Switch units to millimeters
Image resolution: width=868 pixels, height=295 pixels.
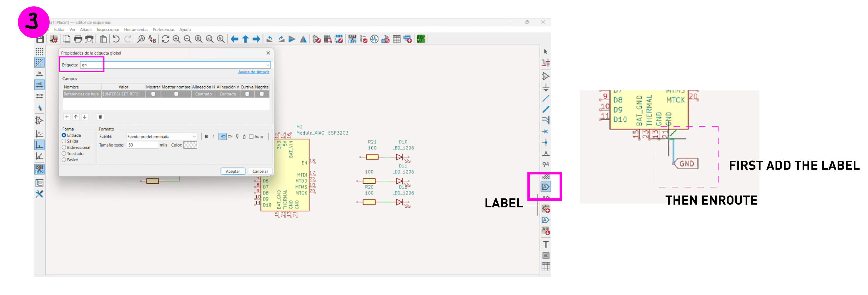(x=39, y=96)
